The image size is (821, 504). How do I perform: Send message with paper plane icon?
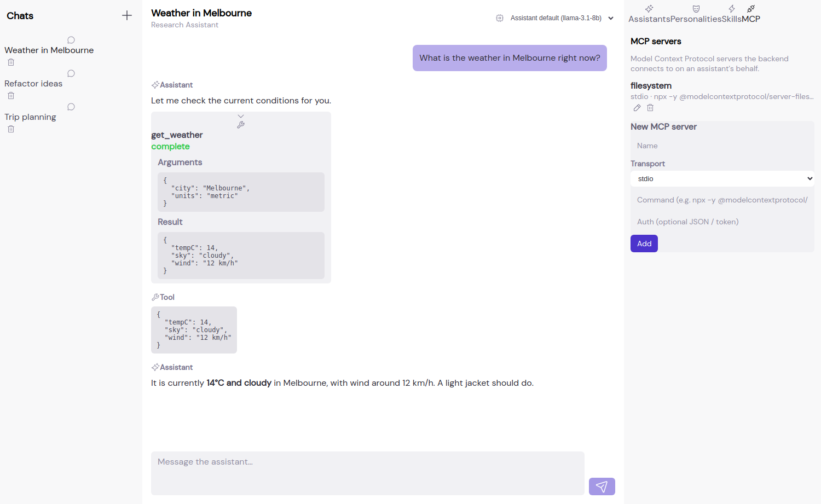point(602,486)
